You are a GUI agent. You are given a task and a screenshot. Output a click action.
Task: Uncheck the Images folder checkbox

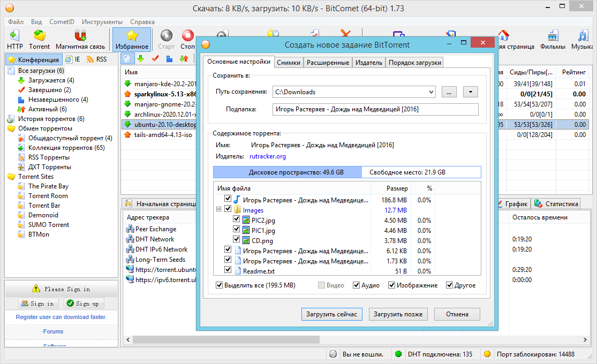point(228,209)
